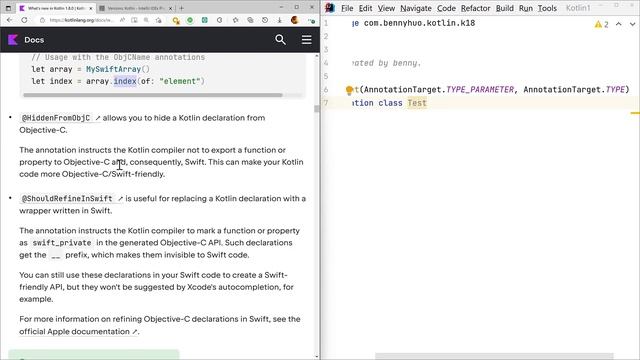Image resolution: width=640 pixels, height=360 pixels.
Task: Follow the @HiddenFromObjC link
Action: pyautogui.click(x=60, y=118)
